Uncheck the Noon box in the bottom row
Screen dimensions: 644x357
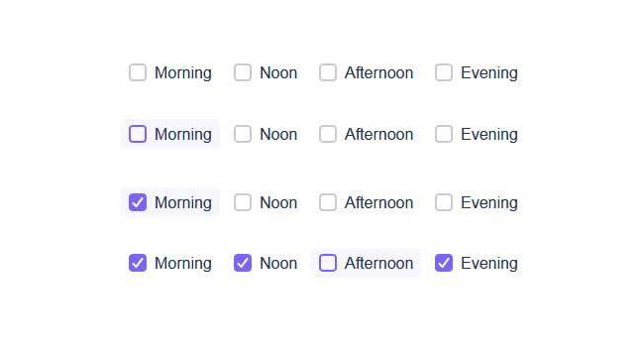click(x=243, y=263)
